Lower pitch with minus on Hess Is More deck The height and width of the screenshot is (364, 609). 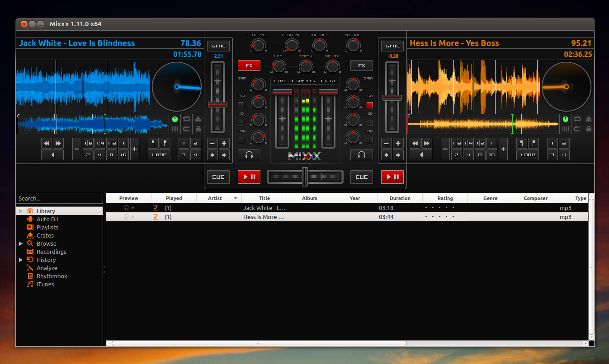click(x=387, y=144)
